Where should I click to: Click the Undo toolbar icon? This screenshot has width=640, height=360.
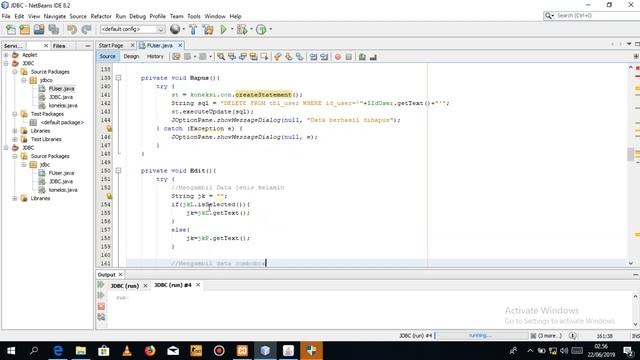tap(72, 29)
